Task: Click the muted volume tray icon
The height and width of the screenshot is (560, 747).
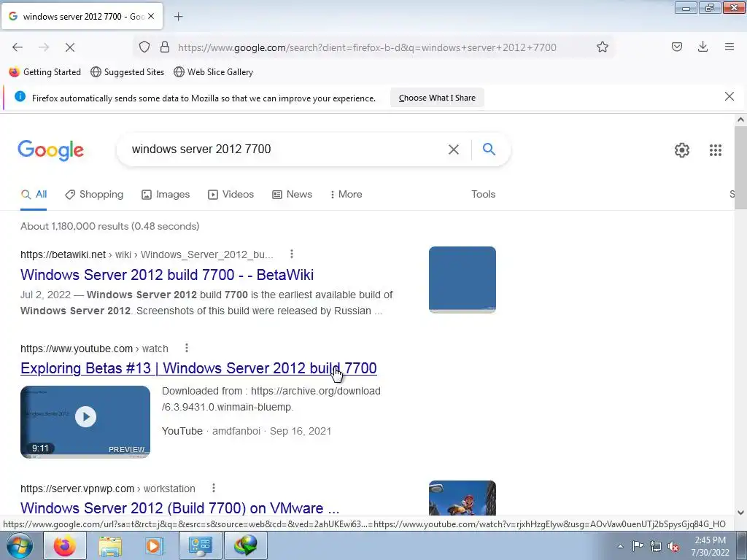Action: click(673, 546)
